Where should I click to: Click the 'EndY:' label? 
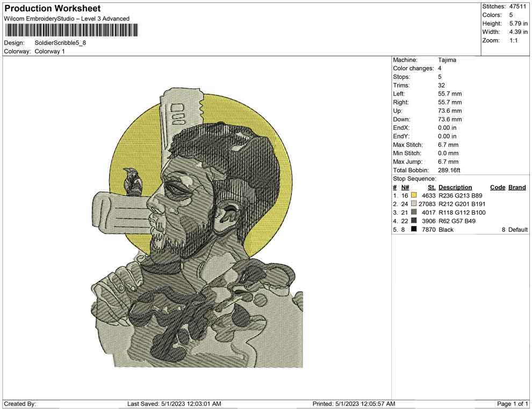[401, 136]
